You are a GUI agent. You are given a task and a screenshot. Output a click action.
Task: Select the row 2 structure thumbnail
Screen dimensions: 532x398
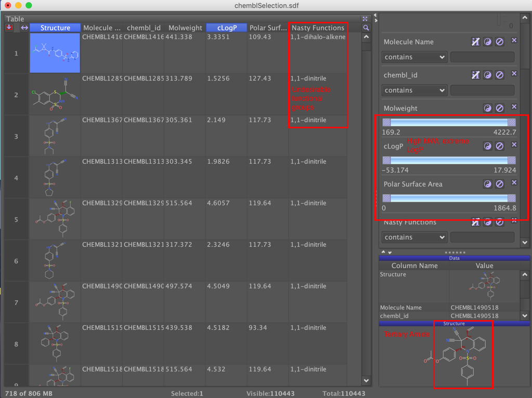pos(55,95)
